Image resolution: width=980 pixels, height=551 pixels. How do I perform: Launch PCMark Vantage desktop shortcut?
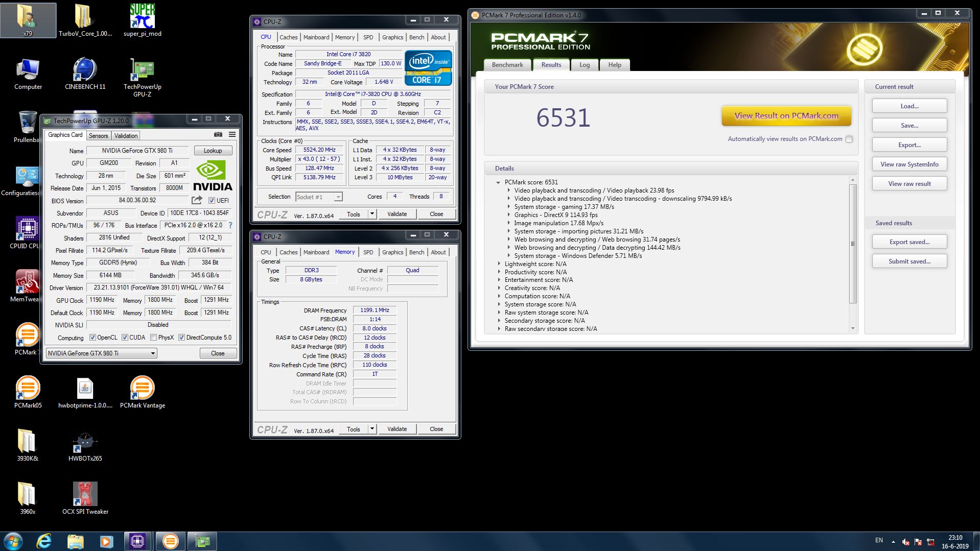[x=142, y=392]
